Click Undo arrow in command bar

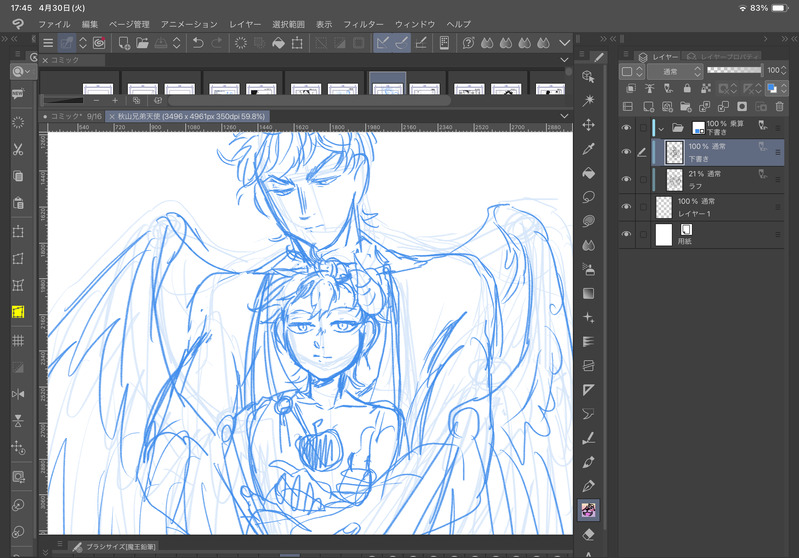click(x=198, y=43)
